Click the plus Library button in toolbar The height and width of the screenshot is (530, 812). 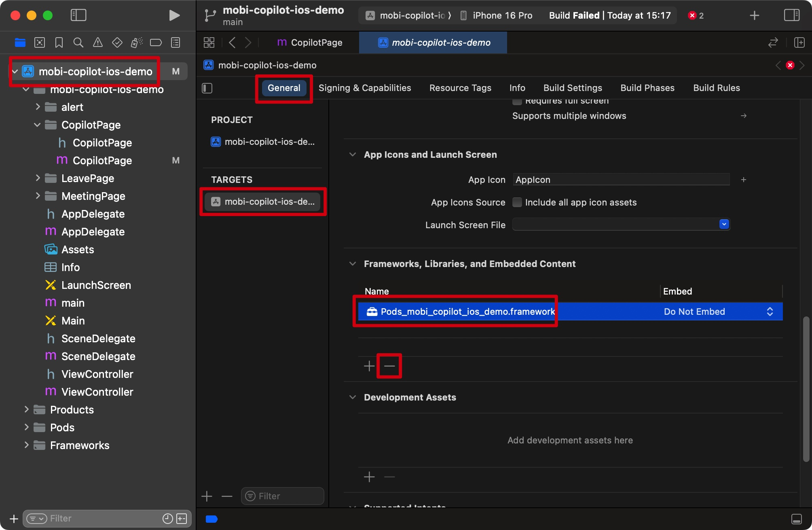point(754,15)
